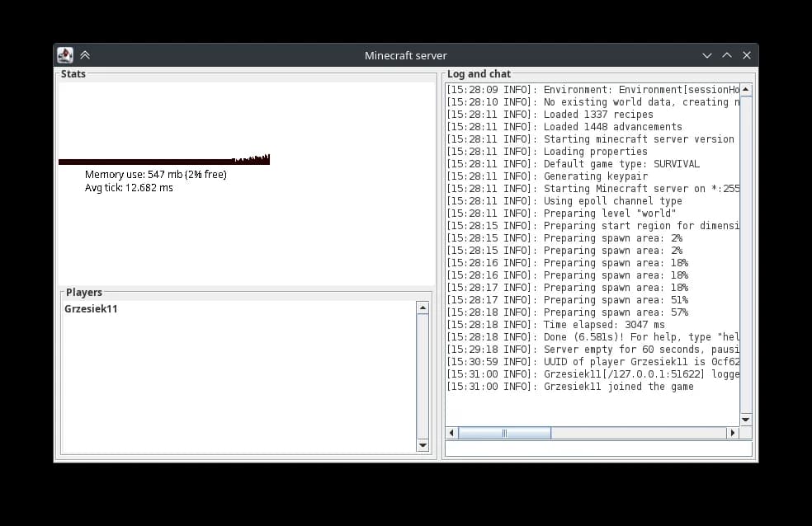The height and width of the screenshot is (526, 812).
Task: Click the 'UUID of player Grzesiek11' log line
Action: (593, 362)
